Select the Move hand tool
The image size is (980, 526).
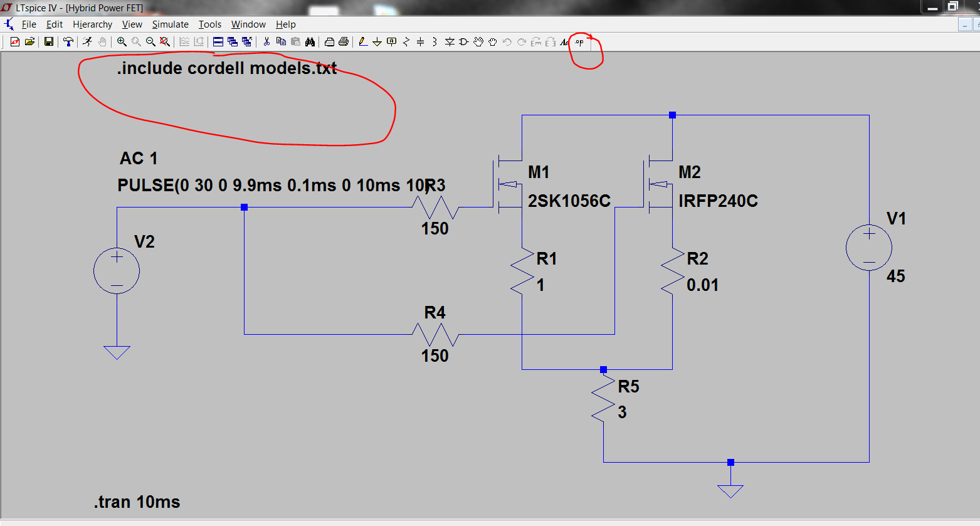pos(478,42)
